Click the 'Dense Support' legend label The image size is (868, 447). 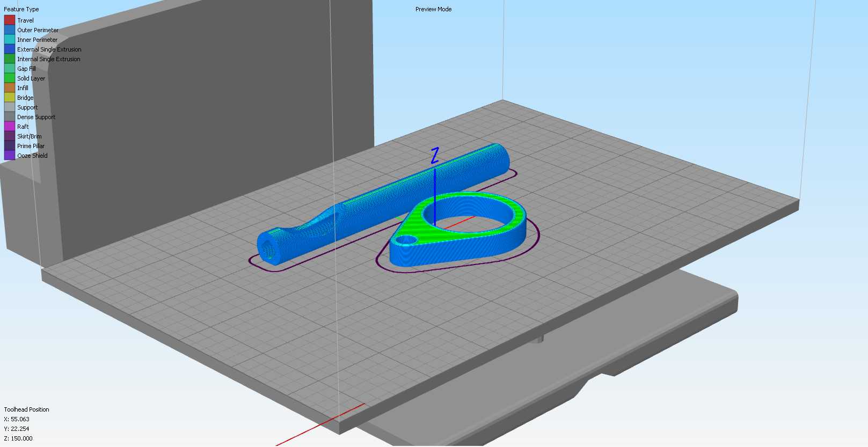pyautogui.click(x=36, y=117)
